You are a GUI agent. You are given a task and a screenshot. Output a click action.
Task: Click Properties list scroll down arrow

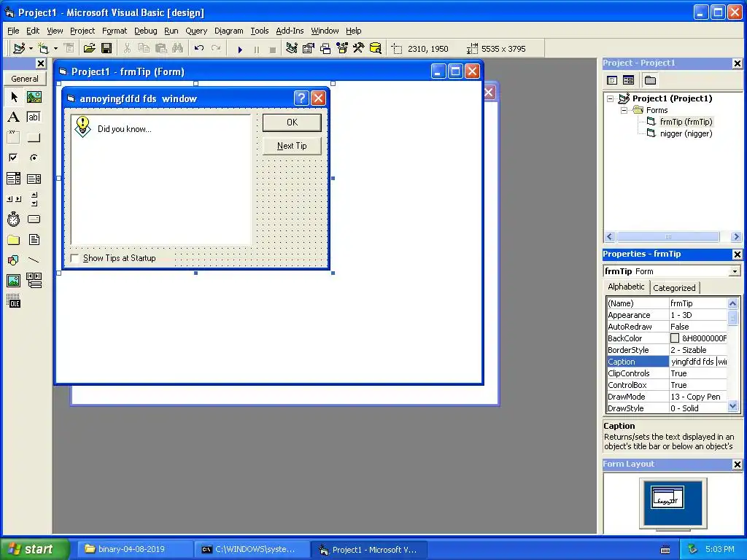click(x=732, y=407)
